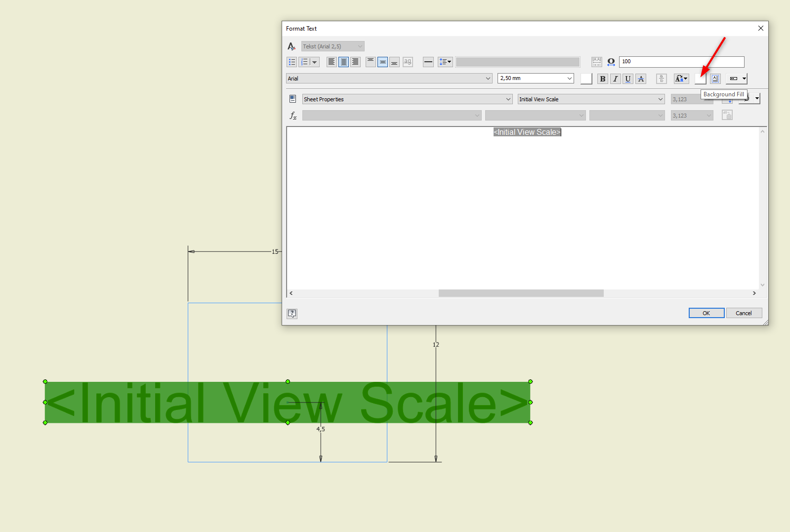Click the OK button
This screenshot has width=790, height=532.
[707, 313]
